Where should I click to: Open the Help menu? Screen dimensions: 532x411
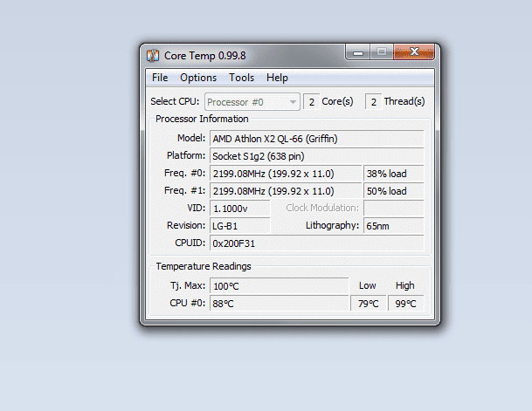pos(277,78)
